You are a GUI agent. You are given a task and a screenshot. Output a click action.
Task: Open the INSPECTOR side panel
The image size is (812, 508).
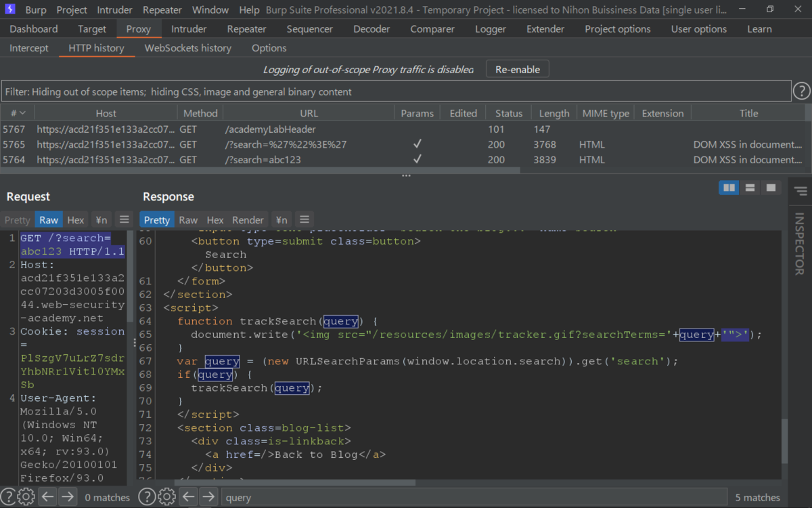click(800, 243)
